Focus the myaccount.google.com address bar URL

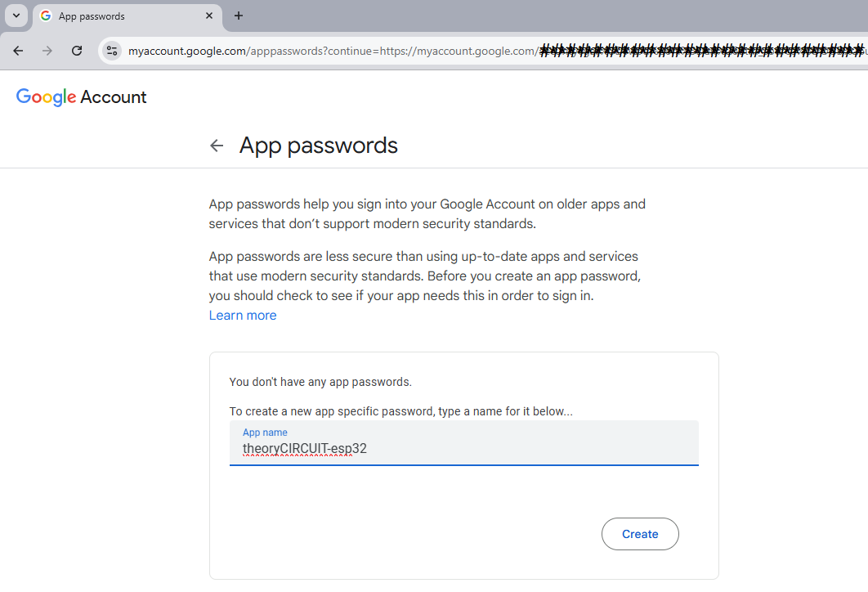(327, 52)
